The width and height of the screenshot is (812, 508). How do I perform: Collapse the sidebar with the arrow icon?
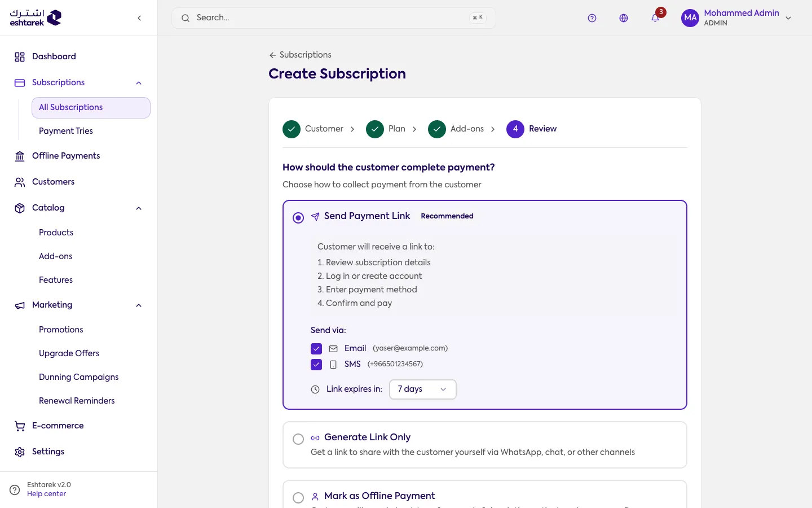coord(139,18)
